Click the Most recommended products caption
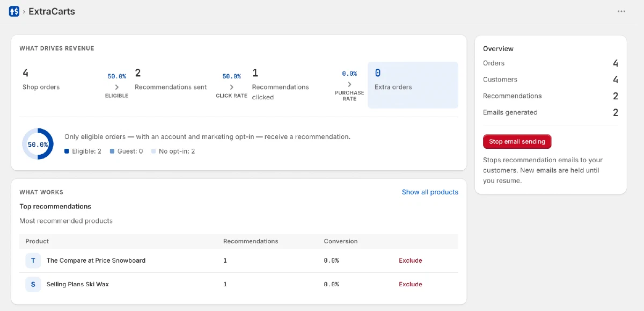The height and width of the screenshot is (311, 644). coord(66,221)
